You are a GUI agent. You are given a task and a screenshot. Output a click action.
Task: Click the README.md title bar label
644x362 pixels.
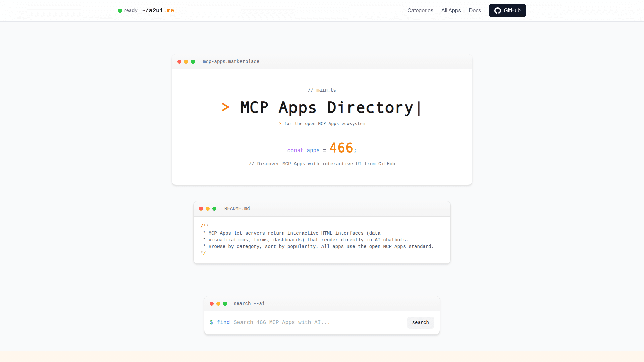237,209
